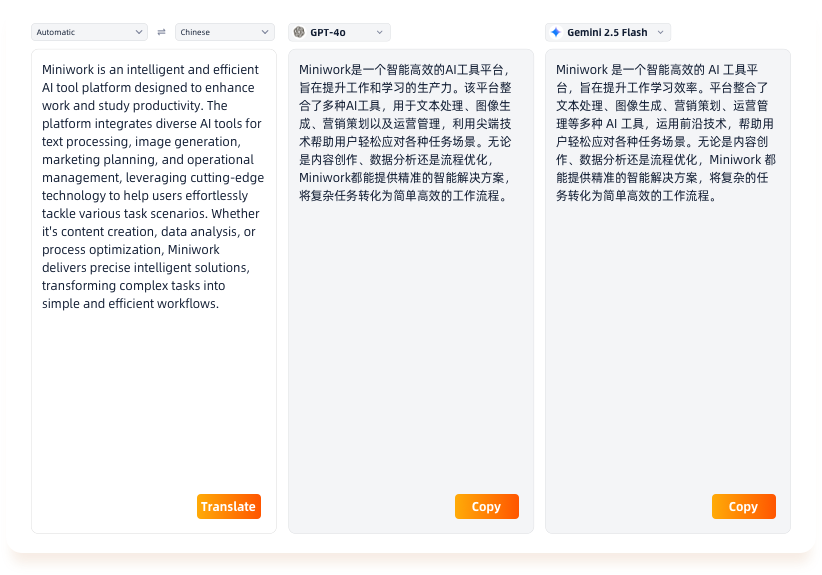Open the Chinese target language dropdown
The height and width of the screenshot is (575, 822).
click(224, 32)
